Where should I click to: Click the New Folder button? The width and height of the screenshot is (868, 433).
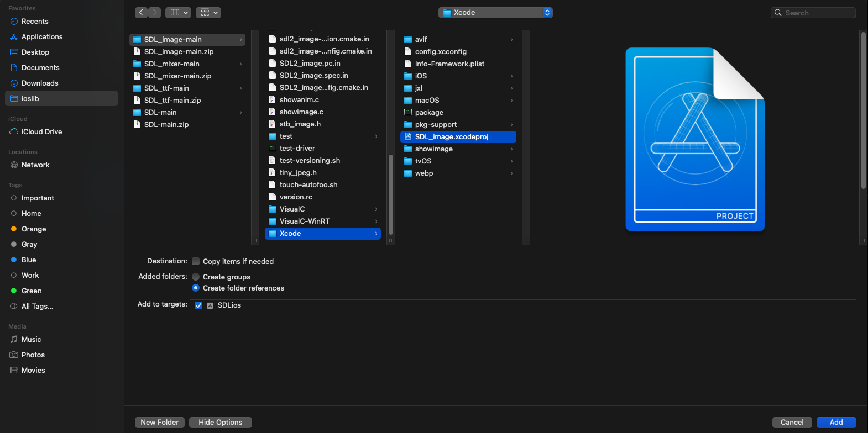(160, 422)
